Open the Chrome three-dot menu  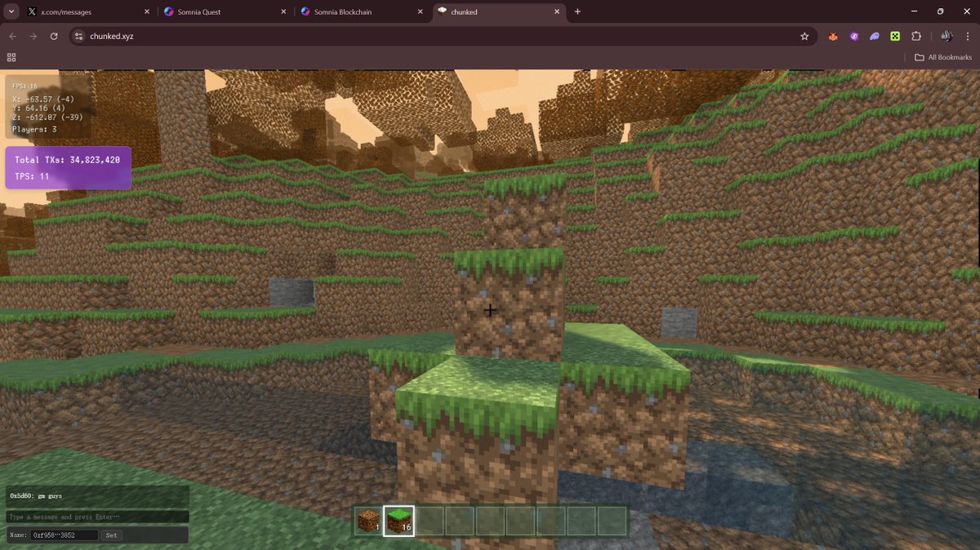[966, 36]
